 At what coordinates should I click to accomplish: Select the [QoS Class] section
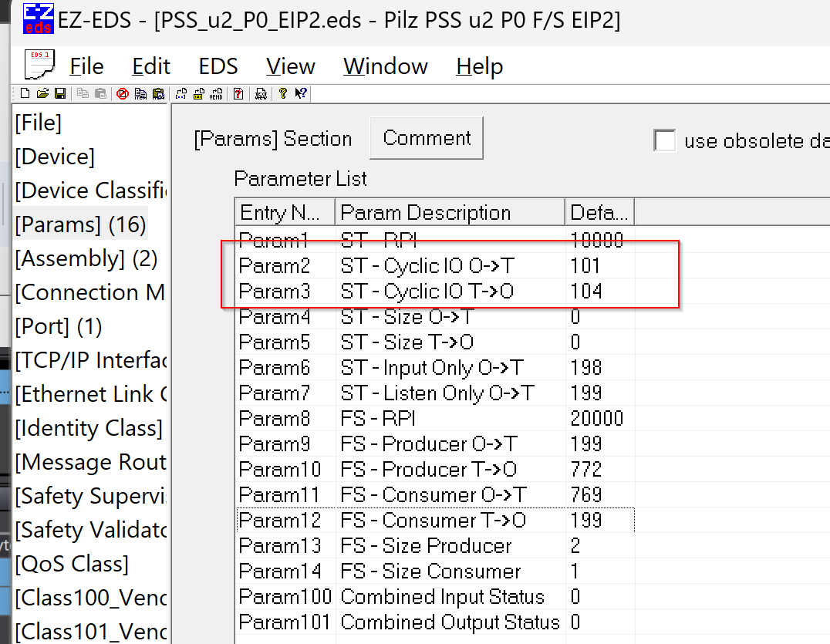[x=72, y=564]
